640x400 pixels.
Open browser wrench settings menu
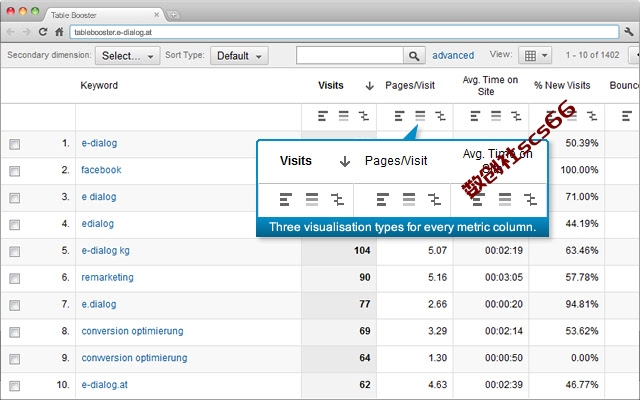[x=629, y=32]
